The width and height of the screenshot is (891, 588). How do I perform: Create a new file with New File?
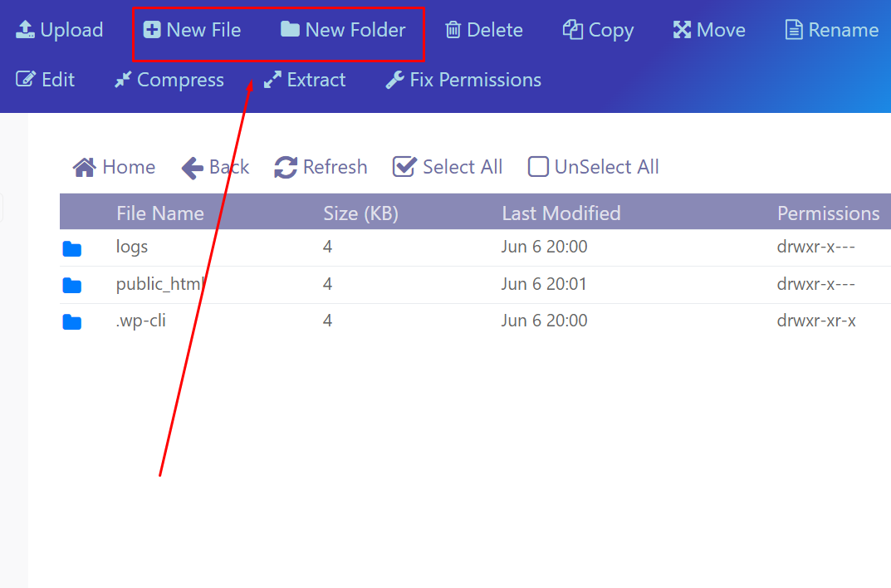coord(192,31)
